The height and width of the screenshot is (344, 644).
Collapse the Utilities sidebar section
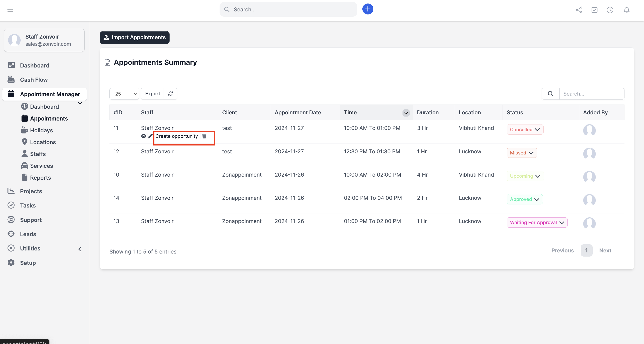(x=80, y=249)
